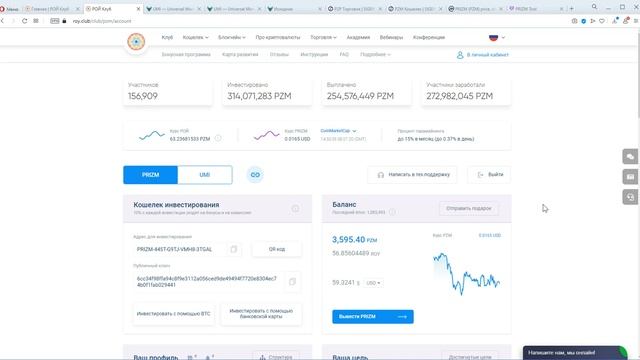This screenshot has height=360, width=640.
Task: Open Про криптовалюты menu item
Action: click(278, 38)
